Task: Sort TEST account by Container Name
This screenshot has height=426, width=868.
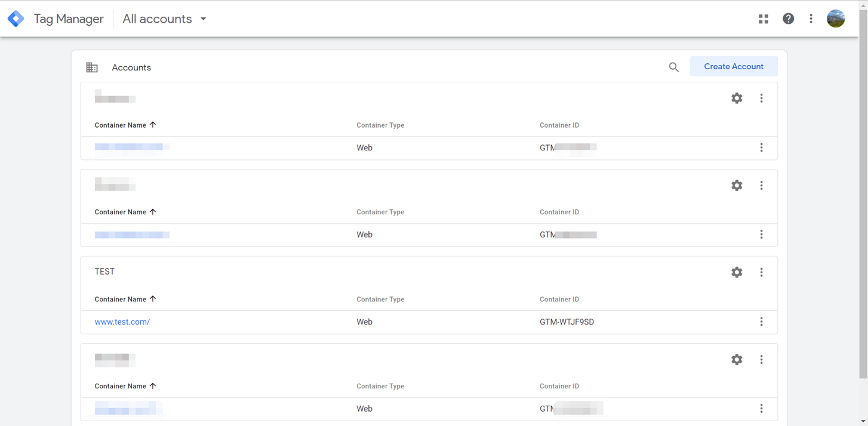Action: point(125,299)
